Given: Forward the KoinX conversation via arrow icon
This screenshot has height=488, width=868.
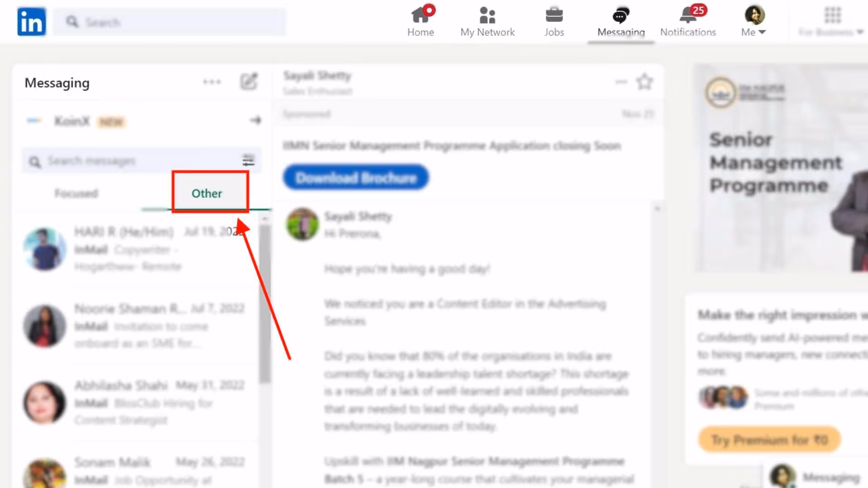Looking at the screenshot, I should point(255,120).
